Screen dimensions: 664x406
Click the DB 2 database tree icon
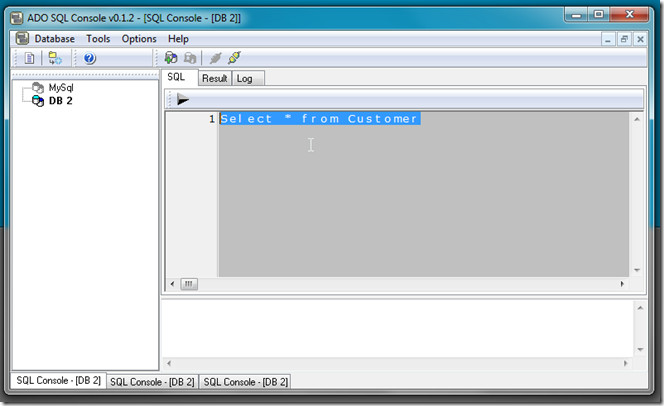pos(38,101)
